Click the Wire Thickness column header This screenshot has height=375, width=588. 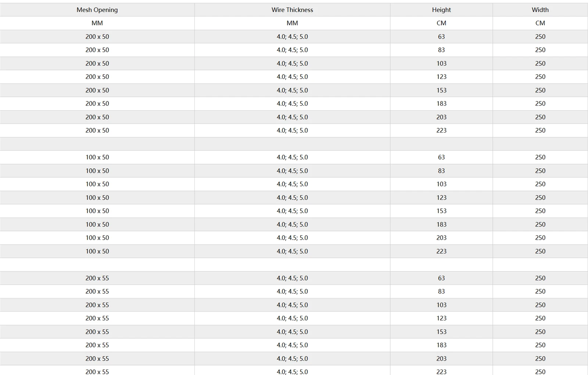pyautogui.click(x=292, y=10)
